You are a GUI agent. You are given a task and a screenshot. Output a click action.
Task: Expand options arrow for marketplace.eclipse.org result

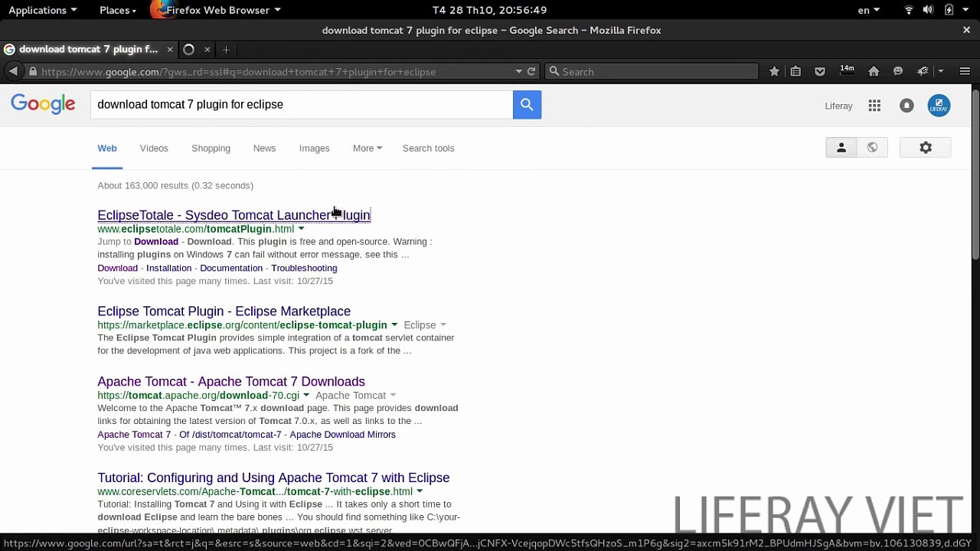394,325
